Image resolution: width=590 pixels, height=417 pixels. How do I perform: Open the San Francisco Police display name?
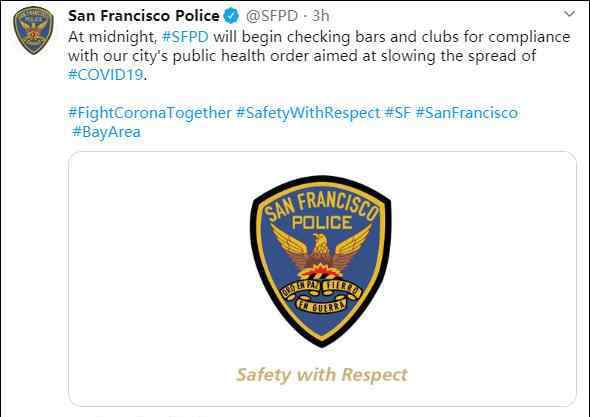(x=144, y=16)
